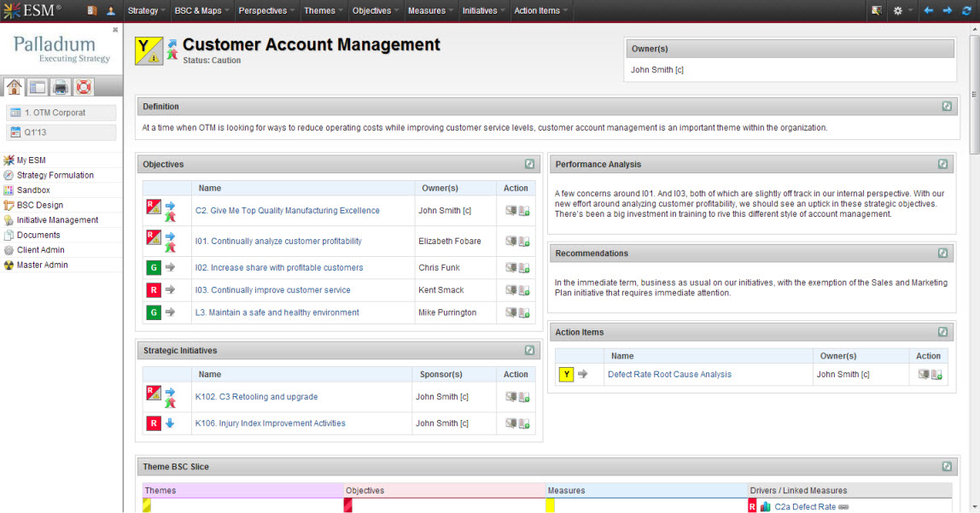Select the Q1'13 period selector

(x=61, y=132)
